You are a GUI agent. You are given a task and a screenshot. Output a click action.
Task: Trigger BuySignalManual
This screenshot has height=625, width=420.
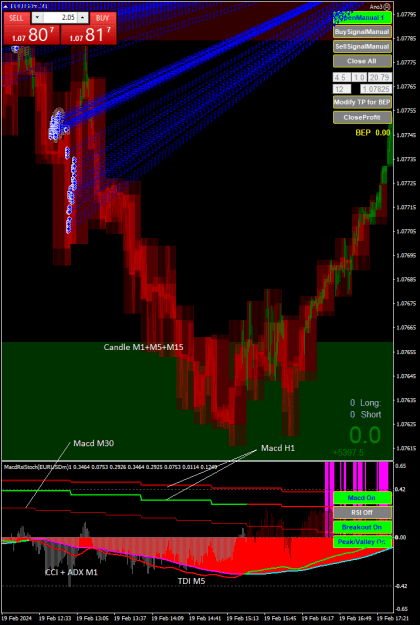[362, 32]
